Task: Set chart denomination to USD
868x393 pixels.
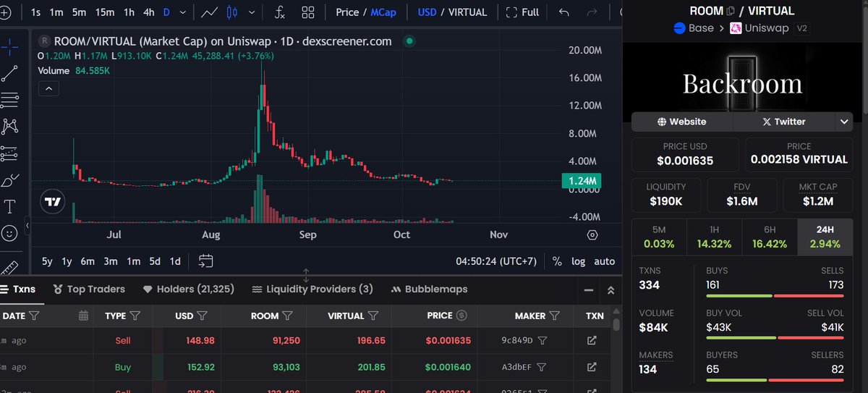Action: click(x=427, y=12)
